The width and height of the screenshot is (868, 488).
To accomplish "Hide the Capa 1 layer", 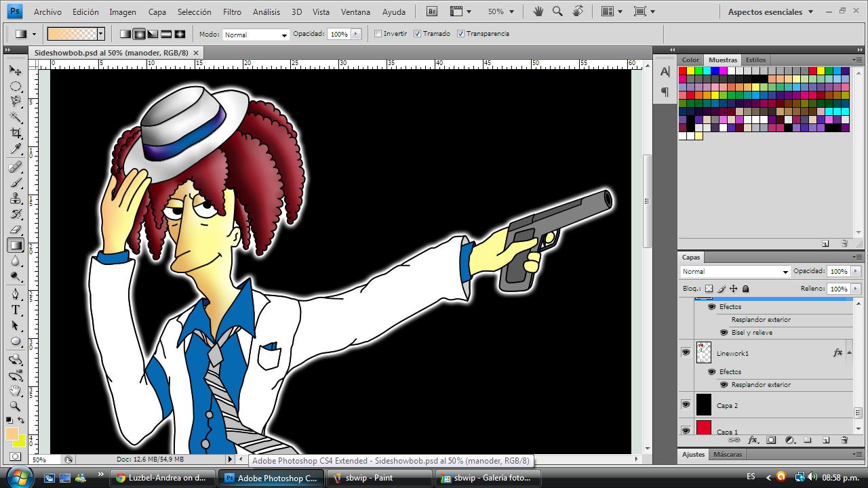I will [x=686, y=430].
